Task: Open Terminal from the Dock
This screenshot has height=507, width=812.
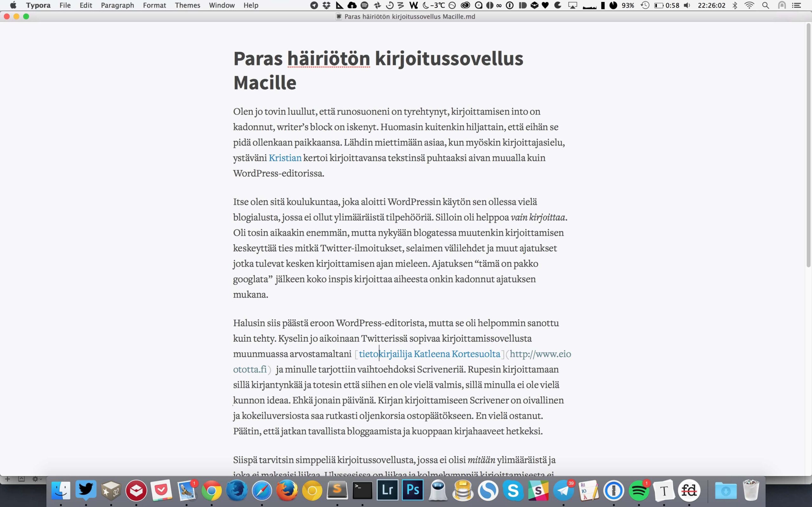Action: (362, 491)
